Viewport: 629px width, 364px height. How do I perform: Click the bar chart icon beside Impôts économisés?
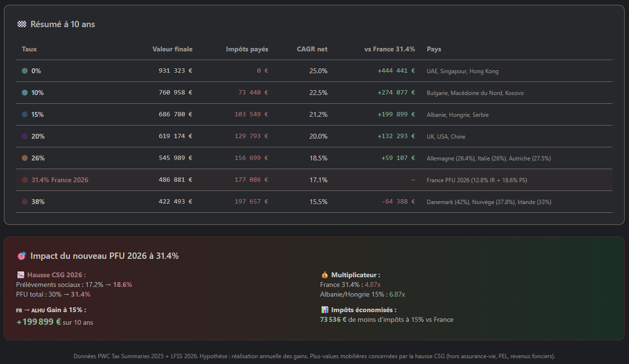click(324, 310)
